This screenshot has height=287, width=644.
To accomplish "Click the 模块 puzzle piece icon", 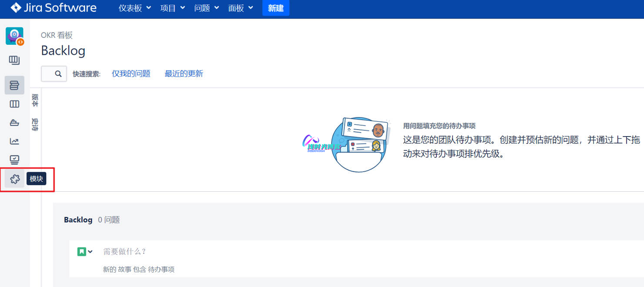I will (15, 179).
